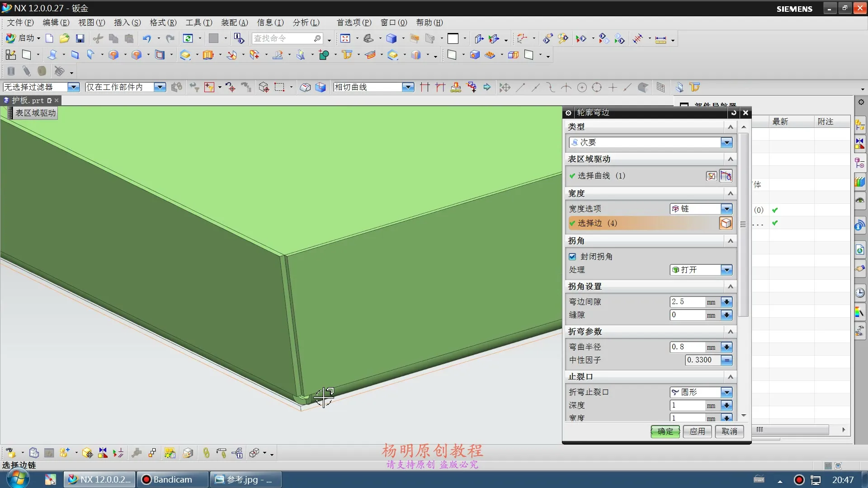Screen dimensions: 868x488
Task: Collapse the 拐角设置 section
Action: click(x=730, y=286)
